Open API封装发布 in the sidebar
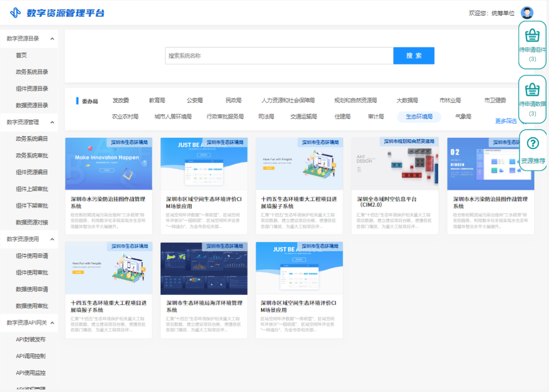Image resolution: width=549 pixels, height=392 pixels. pos(29,339)
